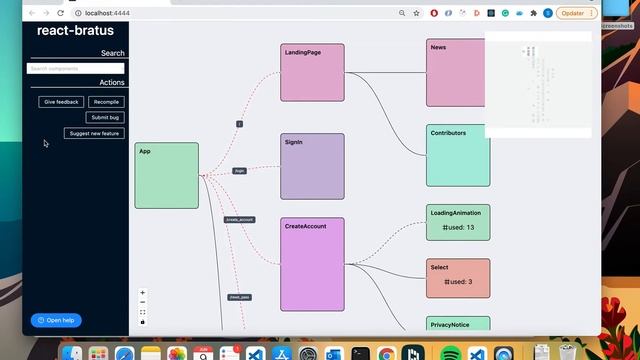
Task: Go forward in the browser
Action: pos(46,13)
